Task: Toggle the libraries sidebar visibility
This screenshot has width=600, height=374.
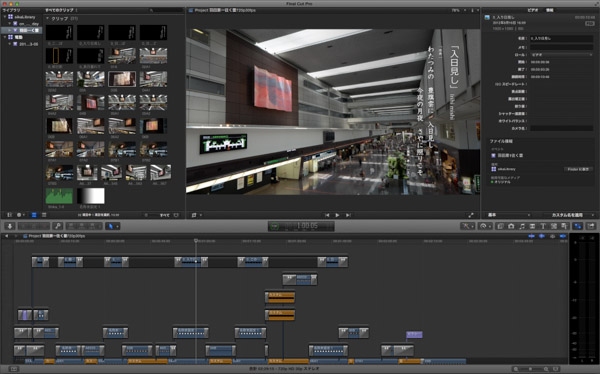Action: pos(10,215)
